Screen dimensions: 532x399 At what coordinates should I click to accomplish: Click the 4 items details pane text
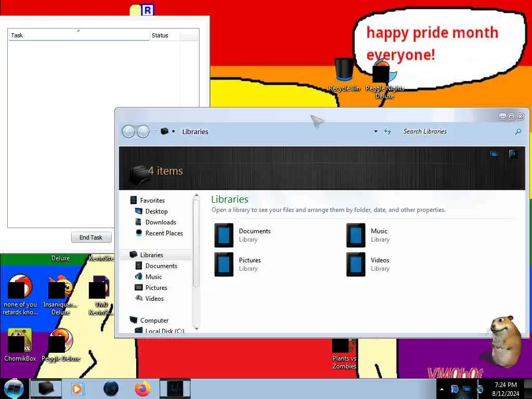point(165,171)
